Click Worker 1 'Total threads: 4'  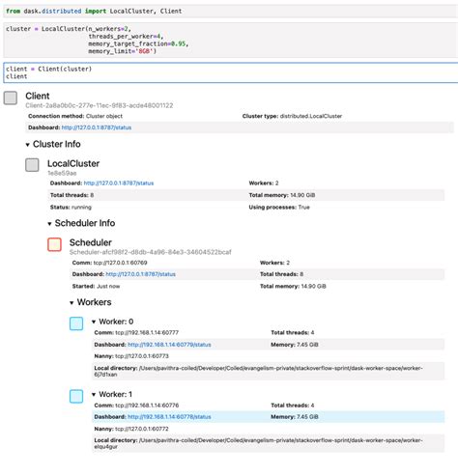[x=293, y=406]
